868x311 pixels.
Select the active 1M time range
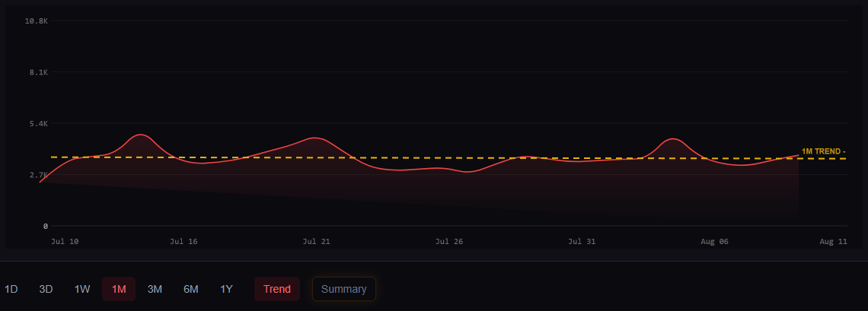click(x=119, y=289)
